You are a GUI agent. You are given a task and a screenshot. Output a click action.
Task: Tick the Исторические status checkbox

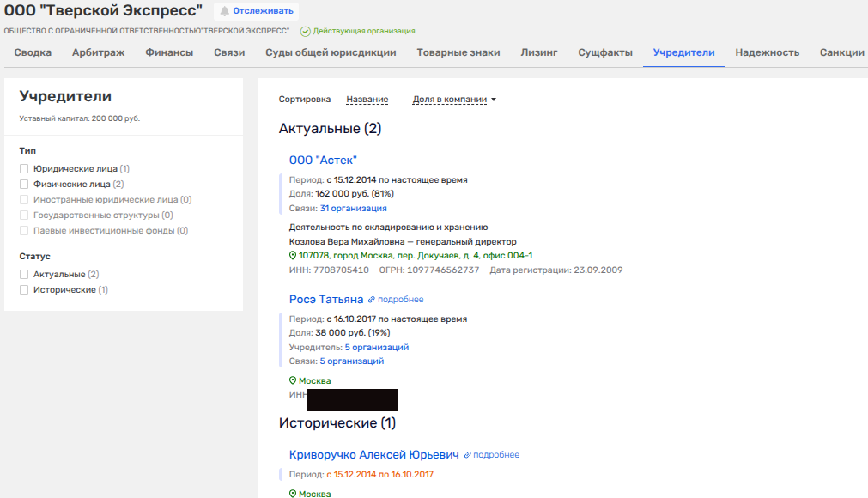click(x=25, y=290)
